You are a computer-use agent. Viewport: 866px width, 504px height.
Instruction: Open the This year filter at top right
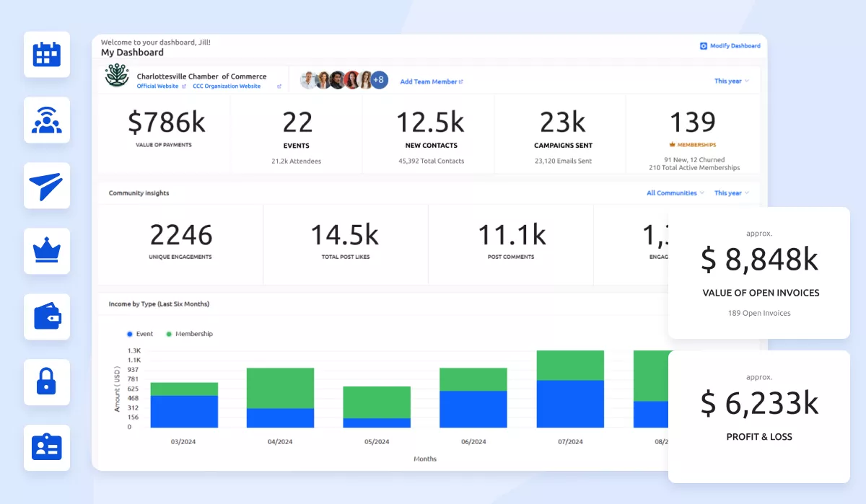(x=731, y=81)
